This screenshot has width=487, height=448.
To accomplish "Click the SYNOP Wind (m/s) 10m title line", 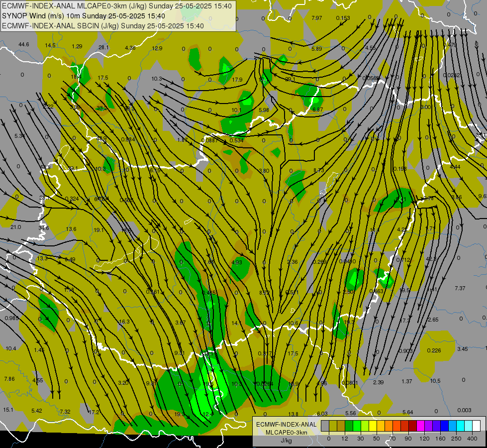I will pyautogui.click(x=83, y=16).
